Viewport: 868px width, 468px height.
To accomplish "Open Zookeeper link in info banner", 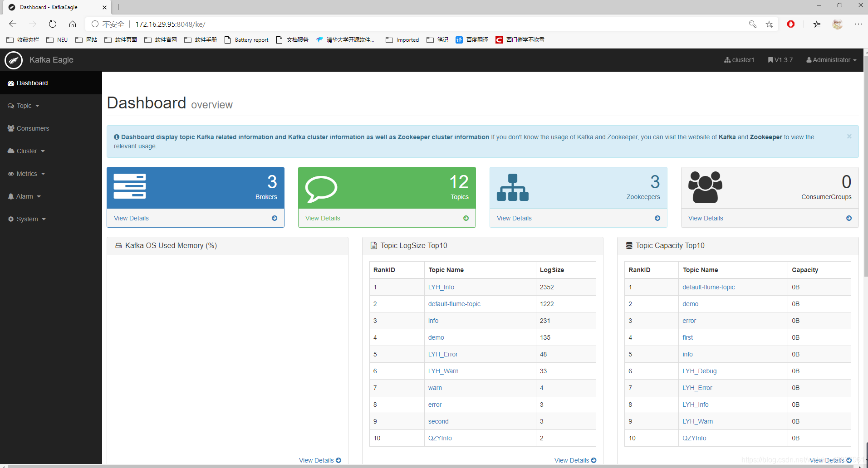I will (766, 137).
